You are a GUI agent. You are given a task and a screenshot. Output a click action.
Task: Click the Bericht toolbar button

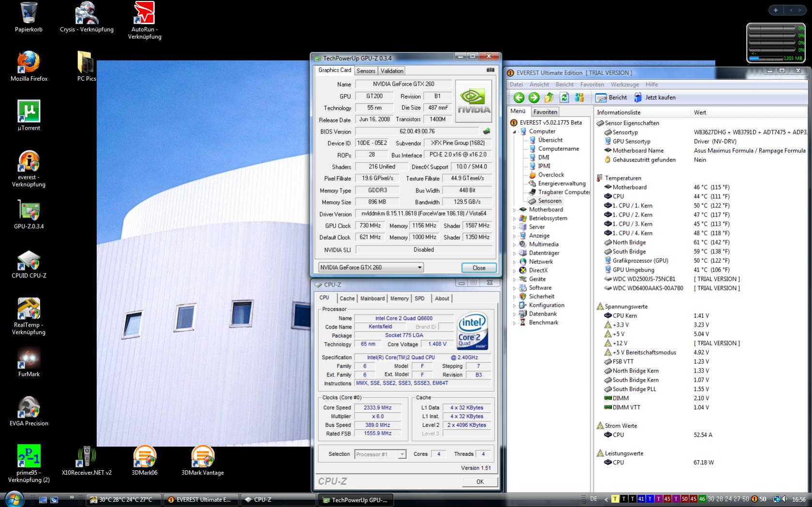click(611, 98)
